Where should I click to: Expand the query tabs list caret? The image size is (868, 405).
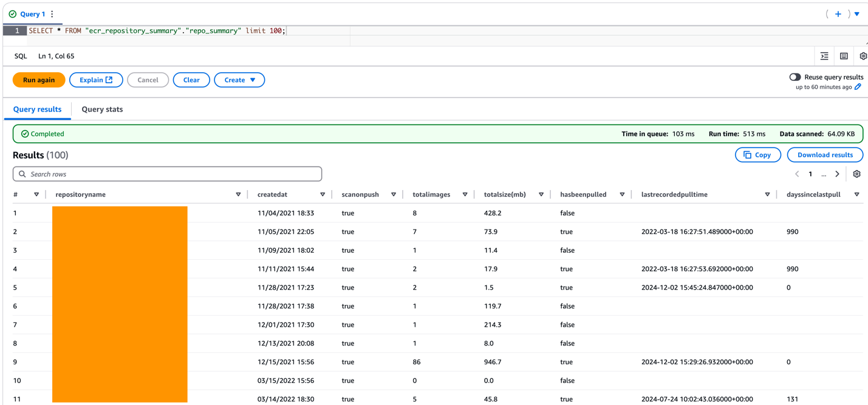pyautogui.click(x=857, y=13)
